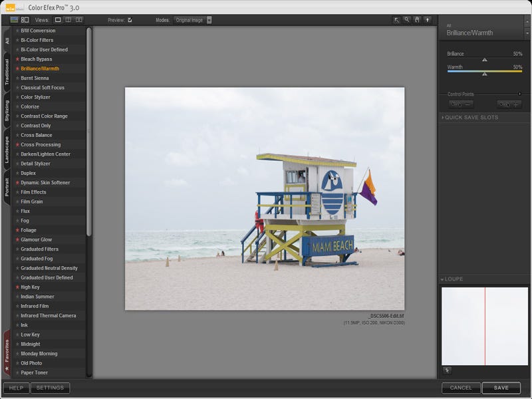The width and height of the screenshot is (532, 399).
Task: Switch to full image preview filter list mode
Action: (x=14, y=20)
